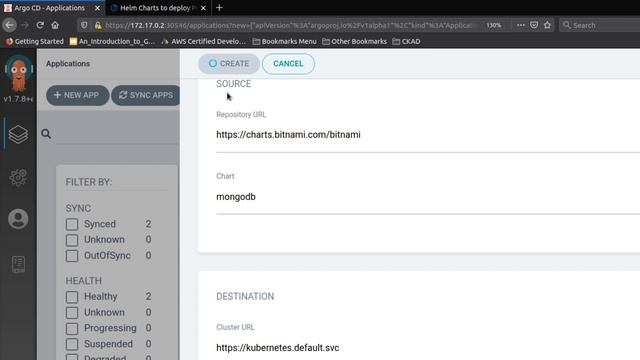Click the browser address bar URL
The height and width of the screenshot is (360, 640).
[x=289, y=25]
